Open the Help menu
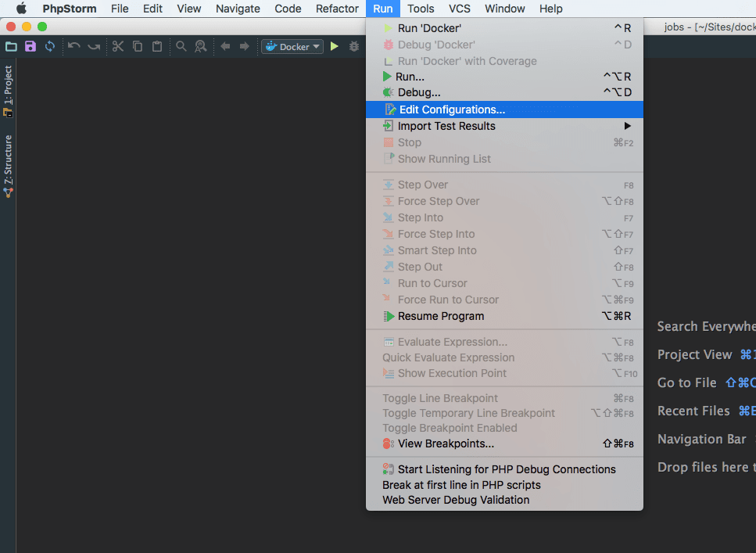This screenshot has height=553, width=756. [550, 9]
